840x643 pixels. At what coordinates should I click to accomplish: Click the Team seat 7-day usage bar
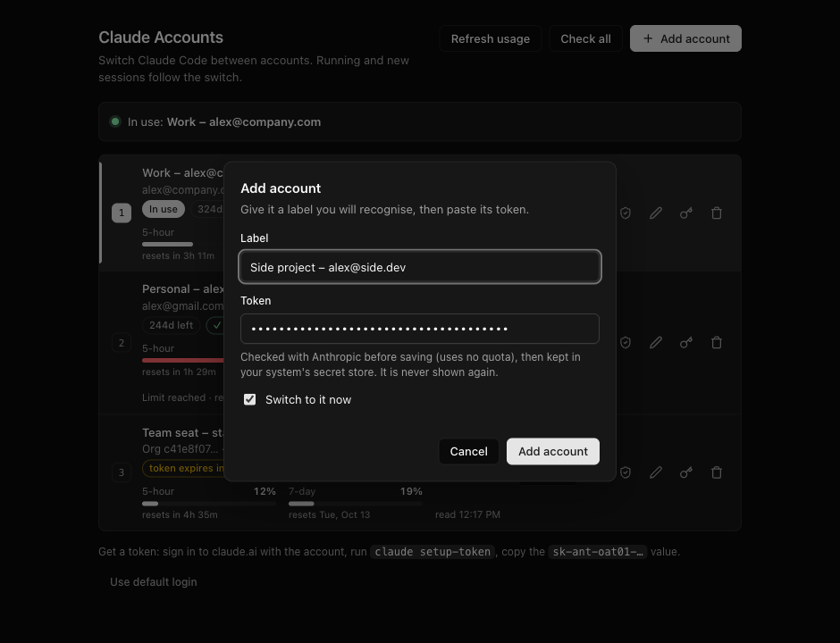tap(356, 504)
